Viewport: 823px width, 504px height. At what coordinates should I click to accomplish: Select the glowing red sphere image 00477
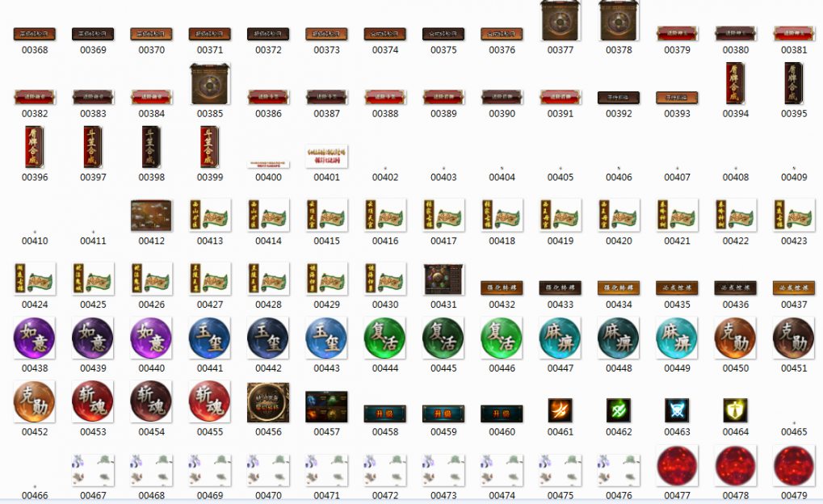tap(677, 465)
